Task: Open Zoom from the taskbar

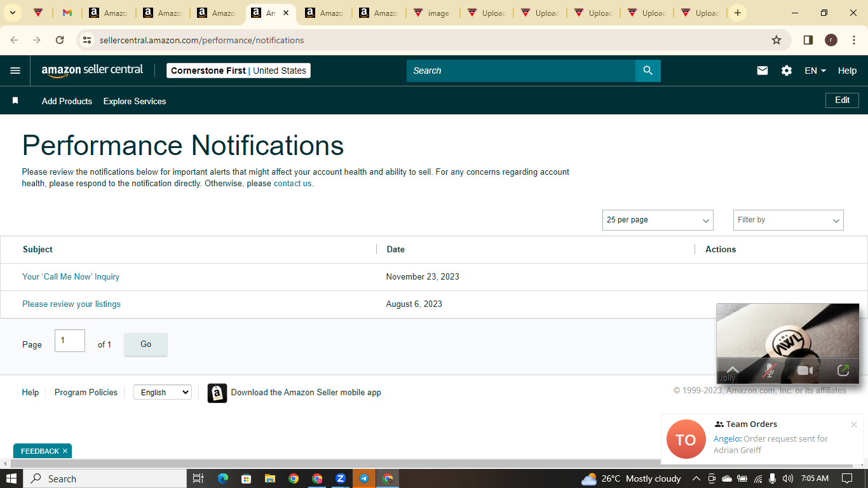Action: click(x=341, y=478)
